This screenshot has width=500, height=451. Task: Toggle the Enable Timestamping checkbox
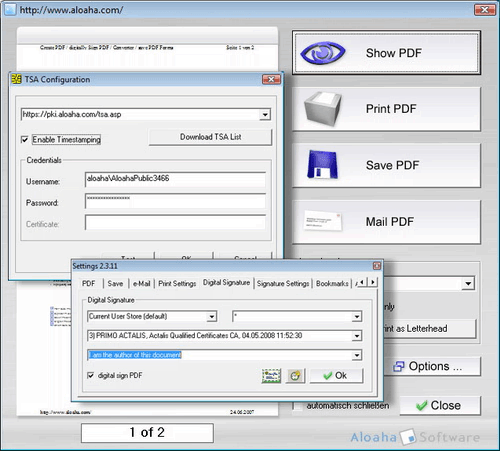tap(25, 139)
